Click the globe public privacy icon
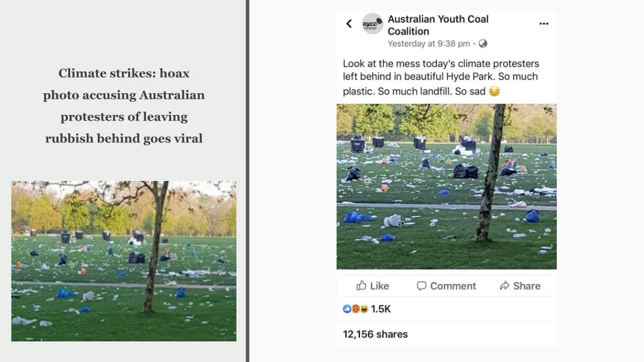The width and height of the screenshot is (644, 362). tap(483, 44)
